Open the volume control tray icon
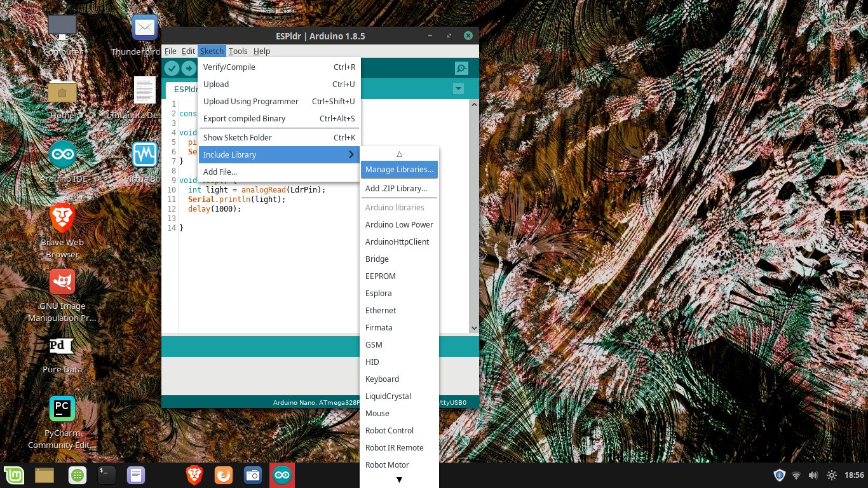Screen dimensions: 868x488 813,475
